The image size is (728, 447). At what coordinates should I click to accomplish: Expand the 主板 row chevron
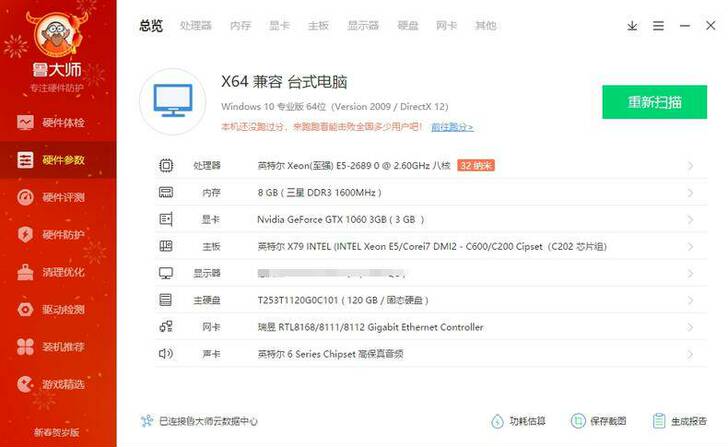tap(690, 246)
